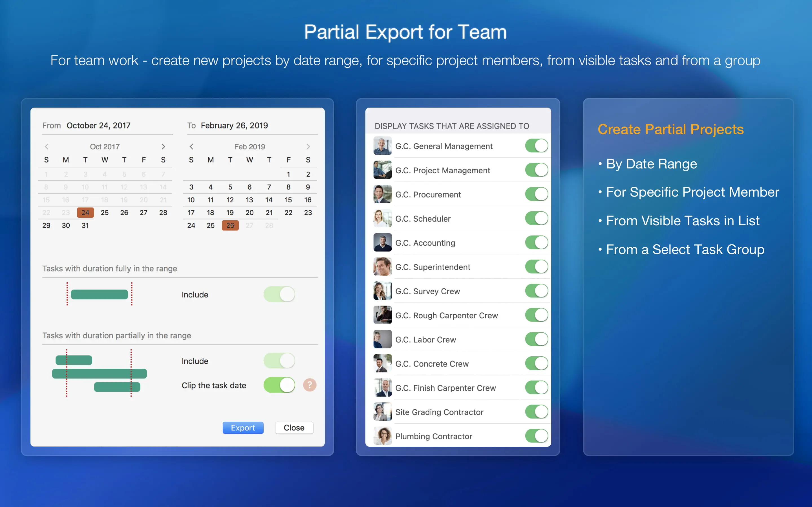Advance to next month after Oct 2017
This screenshot has width=812, height=507.
coord(163,146)
